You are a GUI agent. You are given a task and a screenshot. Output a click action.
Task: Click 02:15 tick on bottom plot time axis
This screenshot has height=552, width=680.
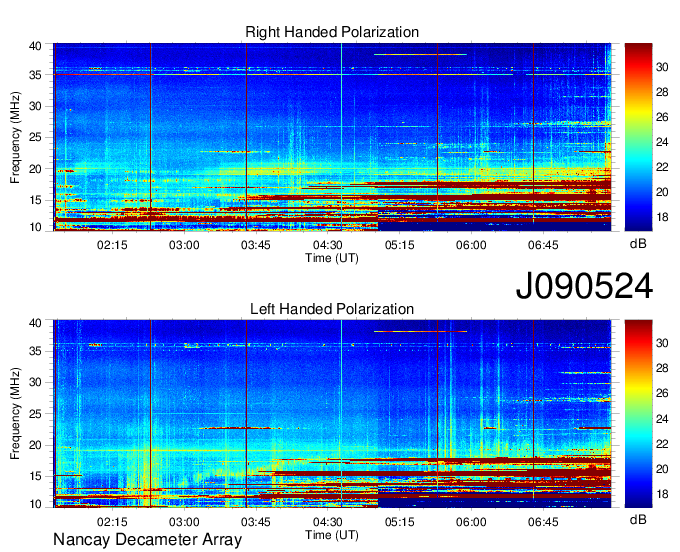coord(112,522)
